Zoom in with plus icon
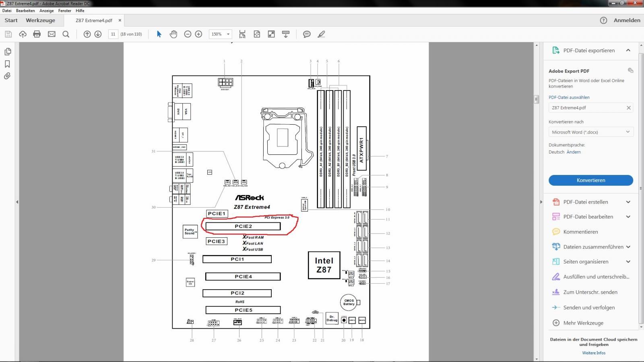The image size is (644, 362). (198, 34)
